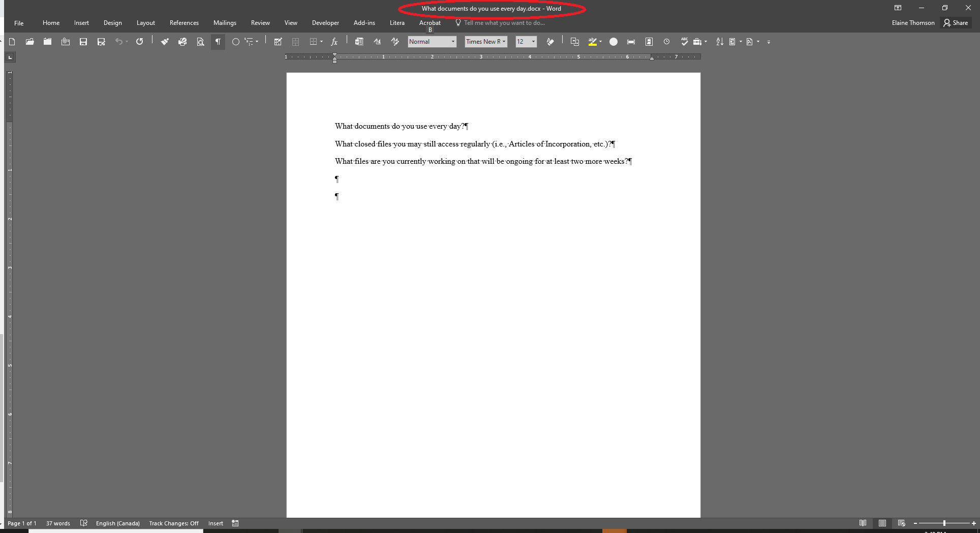Click the New blank document icon

pos(12,42)
